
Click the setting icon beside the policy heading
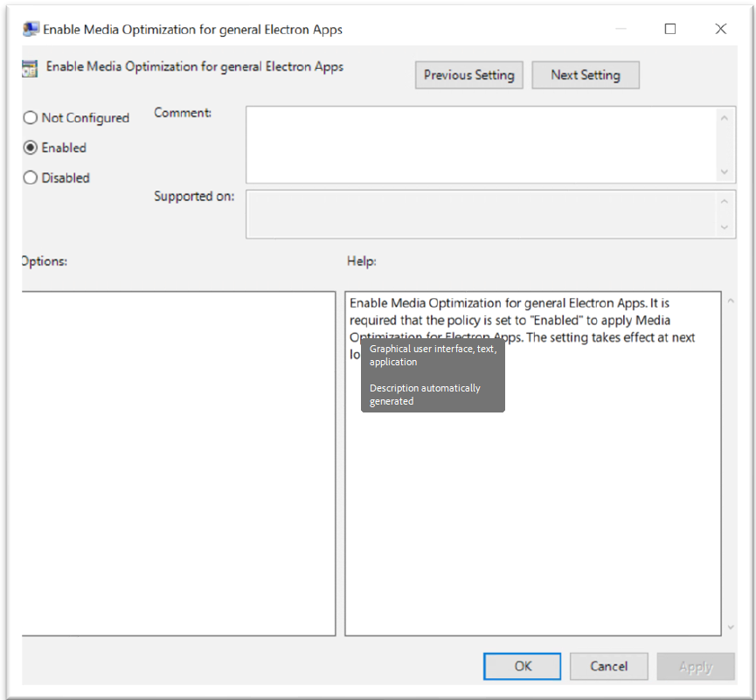(x=31, y=69)
